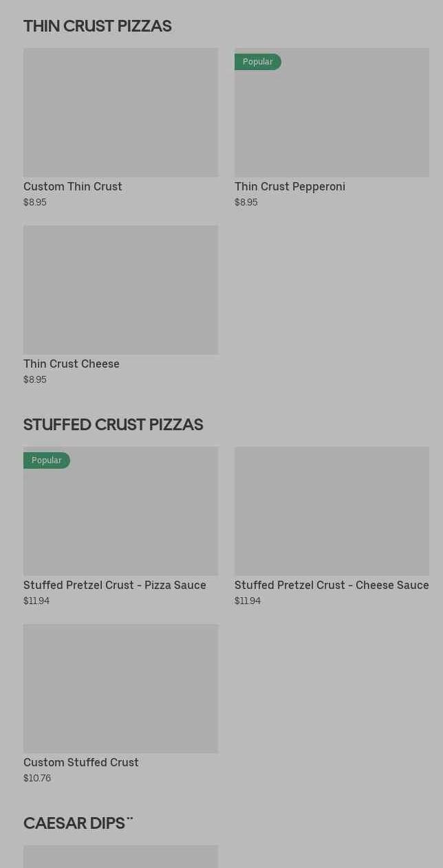Click the Custom Thin Crust name
443x868 pixels.
pos(73,186)
